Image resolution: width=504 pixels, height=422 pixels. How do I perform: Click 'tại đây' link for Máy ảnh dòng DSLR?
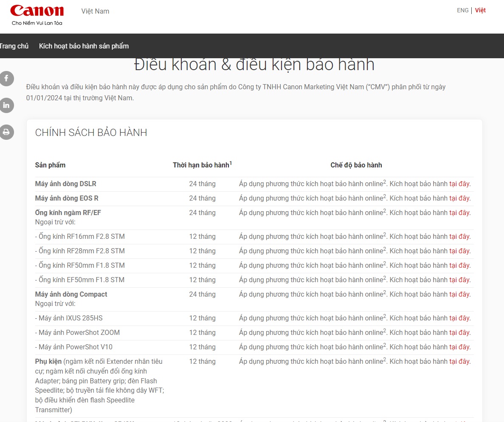[x=459, y=184]
